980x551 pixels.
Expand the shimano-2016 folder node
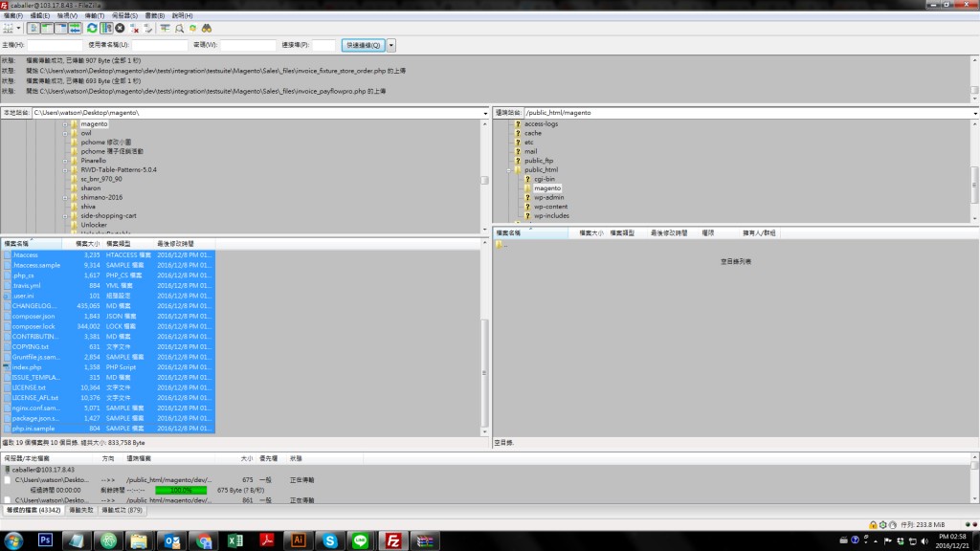[65, 197]
